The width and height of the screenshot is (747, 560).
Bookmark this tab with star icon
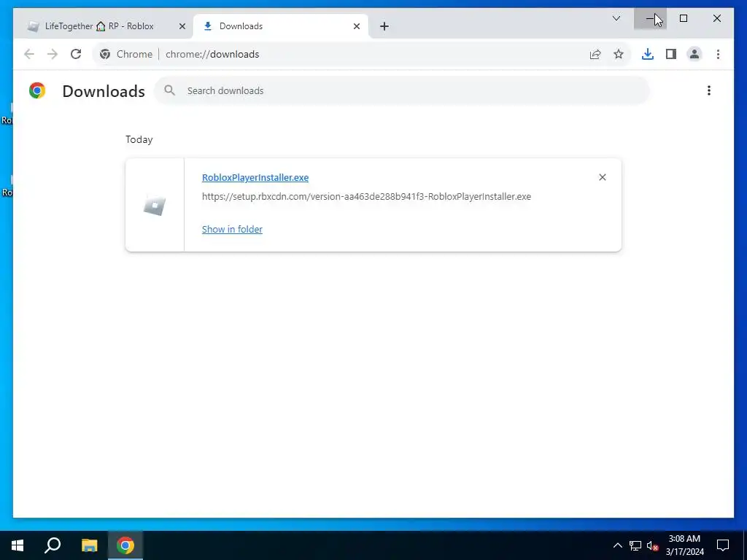tap(619, 54)
